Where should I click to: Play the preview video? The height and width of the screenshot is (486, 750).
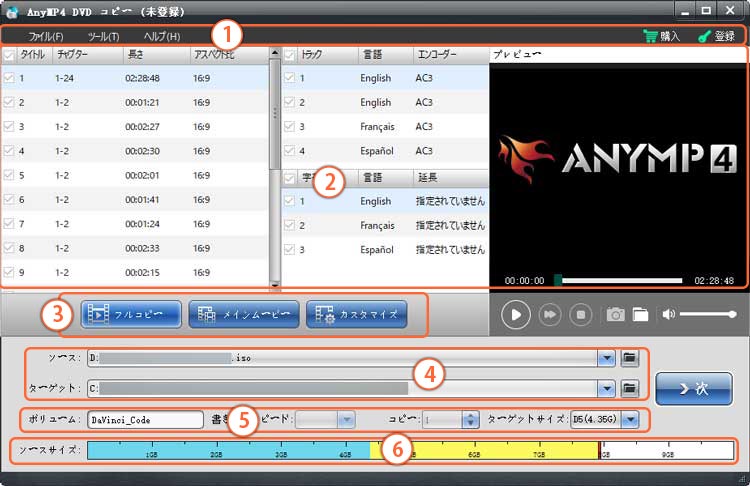coord(516,314)
